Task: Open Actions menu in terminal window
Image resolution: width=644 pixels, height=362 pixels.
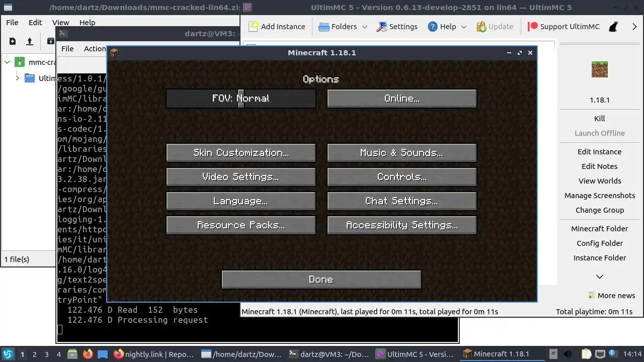Action: 95,48
